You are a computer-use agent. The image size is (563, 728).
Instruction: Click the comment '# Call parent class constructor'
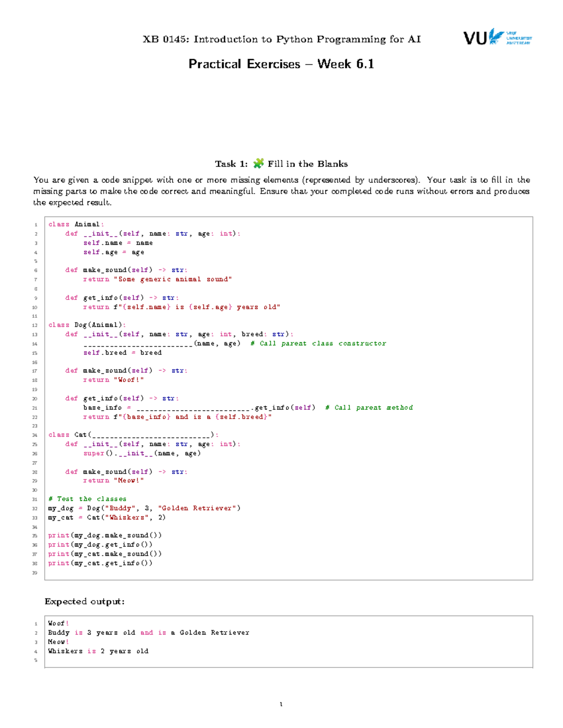(319, 343)
